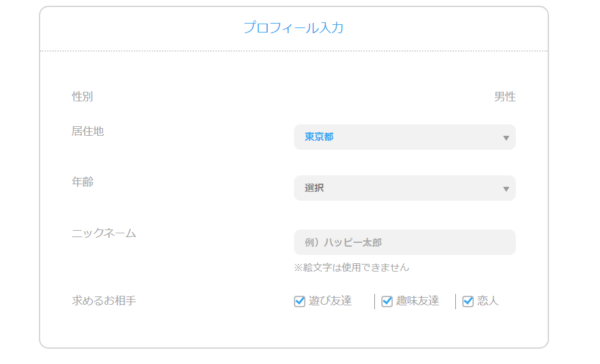Open the 居住地 dropdown showing 東京都
The width and height of the screenshot is (600, 364).
pos(404,137)
